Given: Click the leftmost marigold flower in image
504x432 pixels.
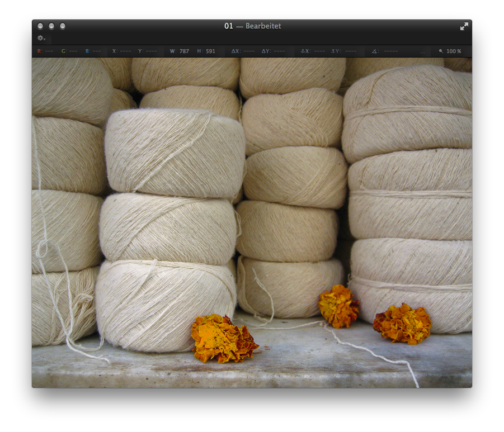Looking at the screenshot, I should click(x=223, y=338).
